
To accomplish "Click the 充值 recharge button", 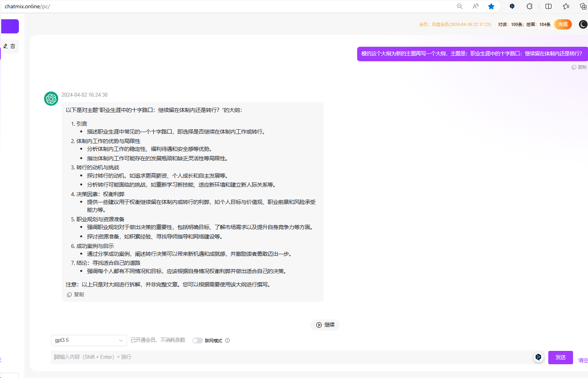I will pos(563,24).
